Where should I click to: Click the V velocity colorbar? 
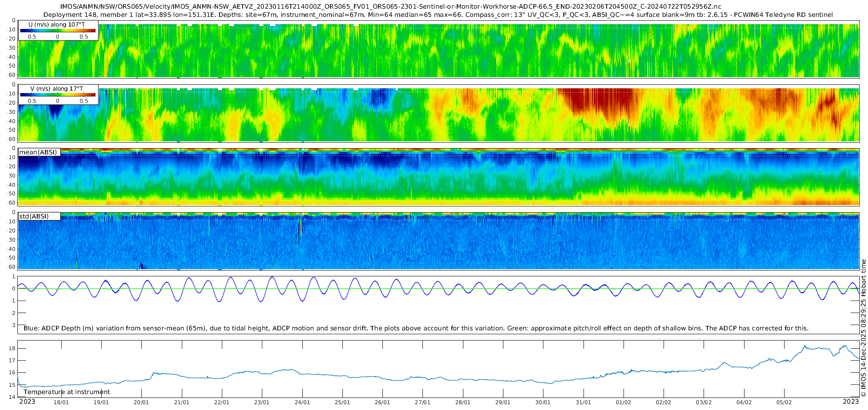coord(58,95)
